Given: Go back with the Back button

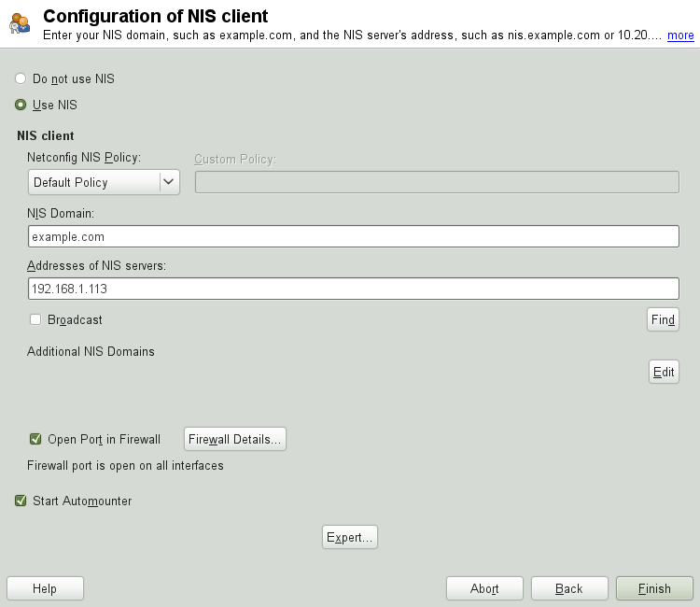Looking at the screenshot, I should coord(569,588).
